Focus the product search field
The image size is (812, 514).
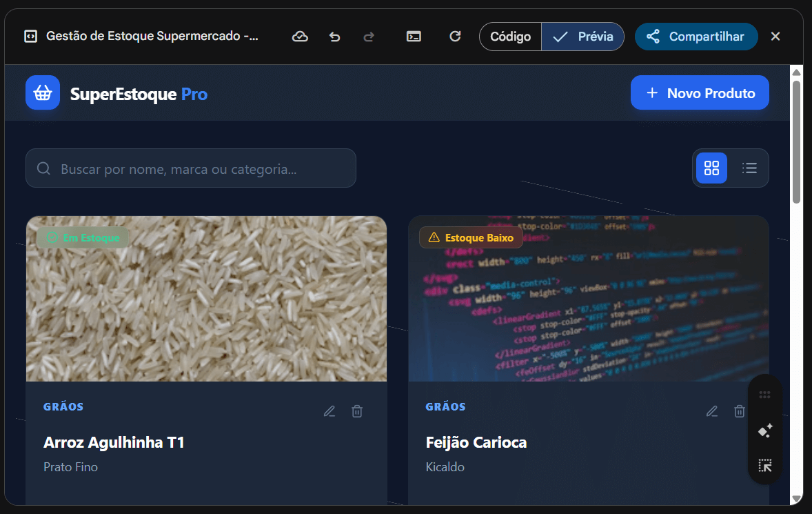(x=190, y=168)
